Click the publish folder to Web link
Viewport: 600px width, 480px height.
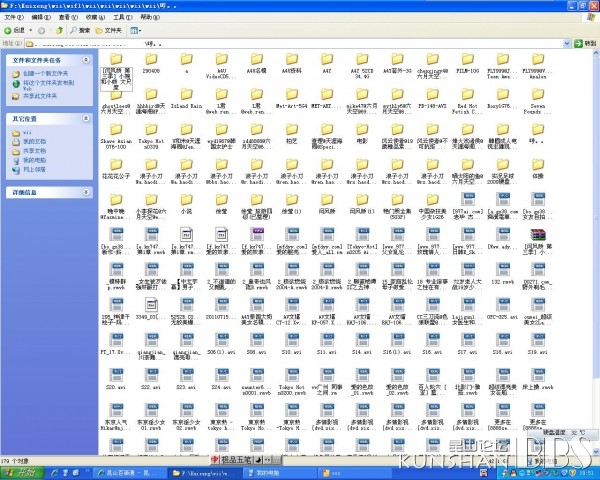point(48,85)
